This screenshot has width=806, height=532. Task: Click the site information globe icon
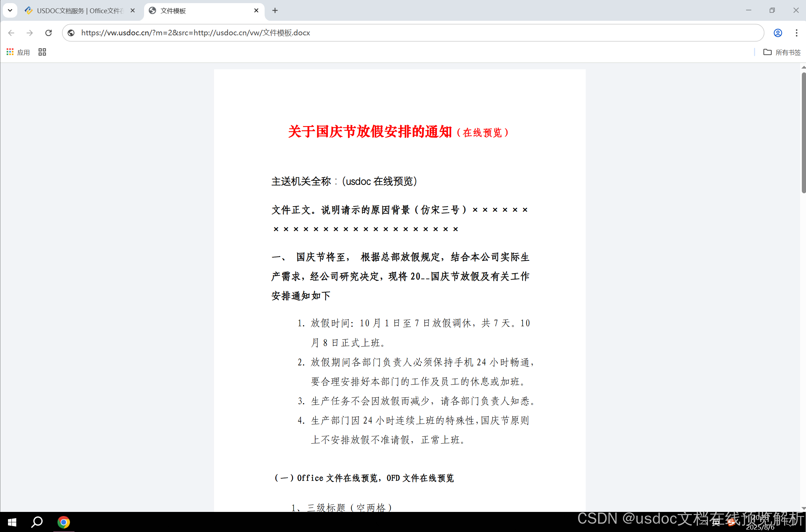(x=71, y=33)
